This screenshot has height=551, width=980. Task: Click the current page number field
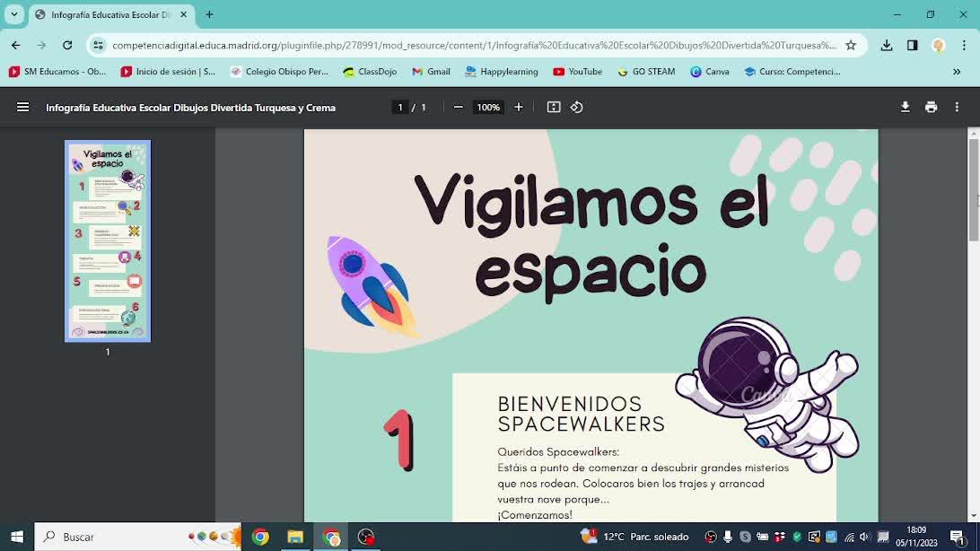point(400,108)
